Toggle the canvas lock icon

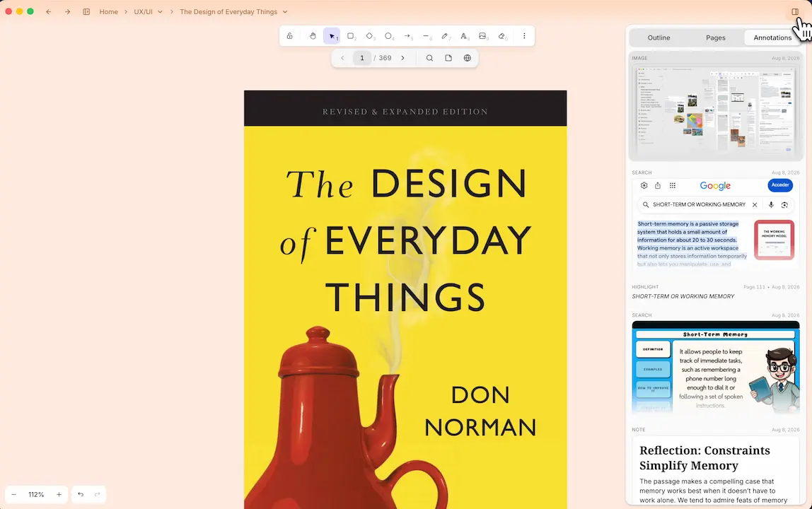289,36
